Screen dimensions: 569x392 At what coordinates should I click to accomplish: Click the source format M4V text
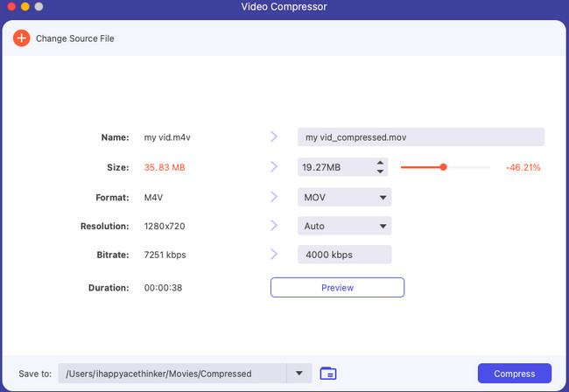(x=153, y=198)
